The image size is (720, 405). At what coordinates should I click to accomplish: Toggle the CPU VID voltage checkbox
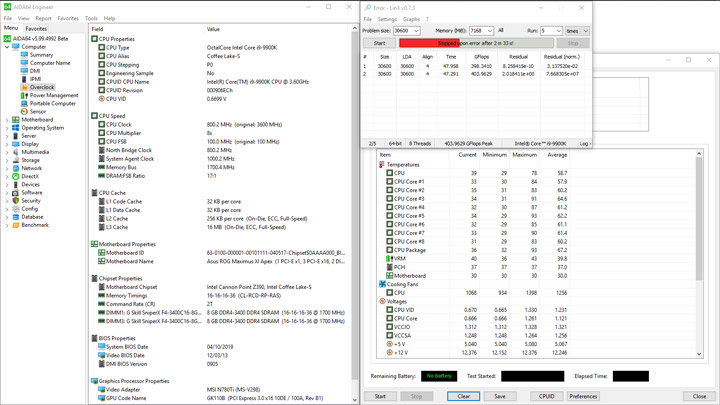[x=389, y=310]
